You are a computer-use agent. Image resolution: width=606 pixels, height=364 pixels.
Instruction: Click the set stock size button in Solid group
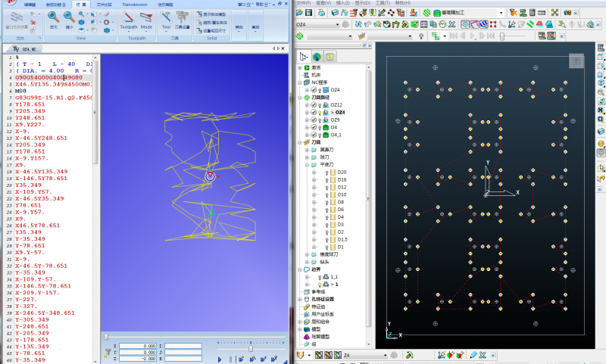tap(211, 30)
